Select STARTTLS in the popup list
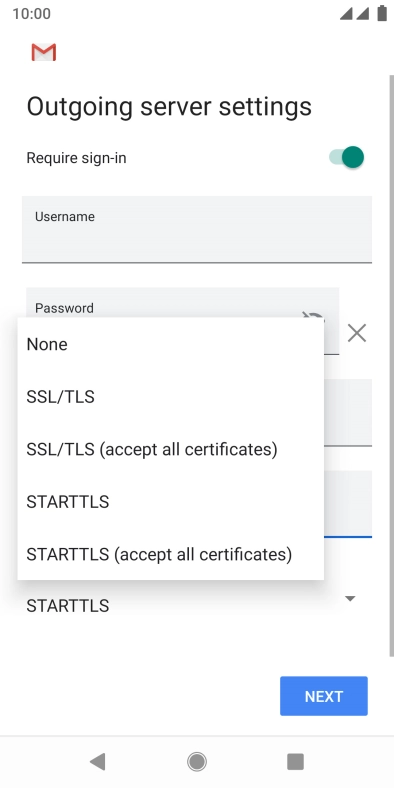The image size is (394, 788). [x=170, y=502]
